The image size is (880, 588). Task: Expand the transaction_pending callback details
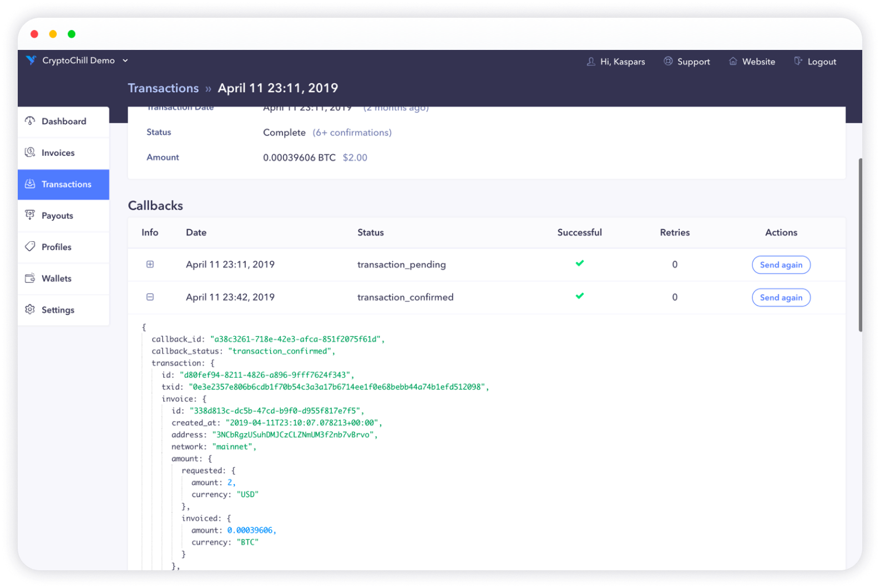(150, 265)
